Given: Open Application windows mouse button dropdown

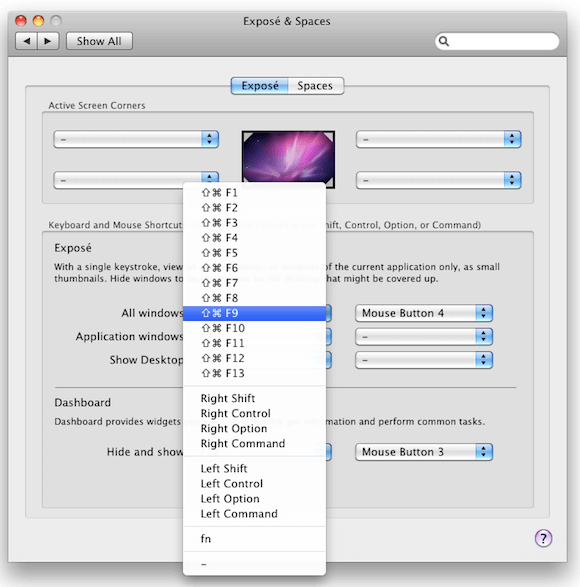Looking at the screenshot, I should tap(423, 337).
